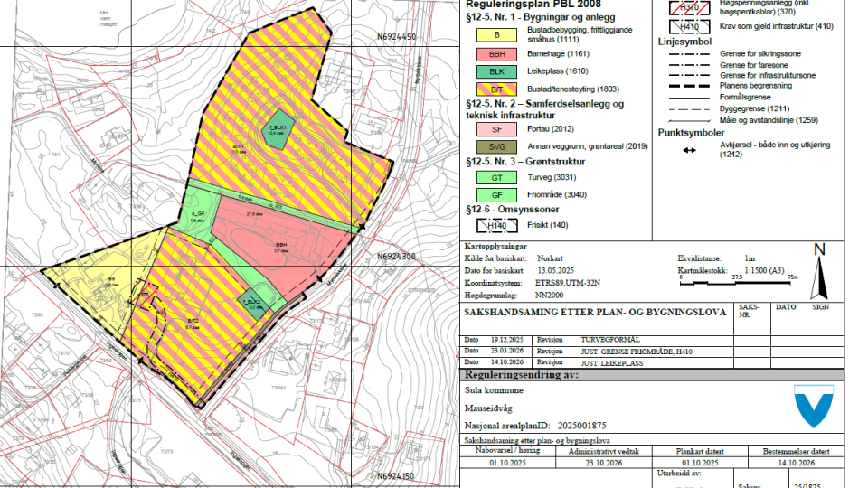Viewport: 868px width, 488px height.
Task: Click the N6924300 coordinate label
Action: (x=395, y=257)
